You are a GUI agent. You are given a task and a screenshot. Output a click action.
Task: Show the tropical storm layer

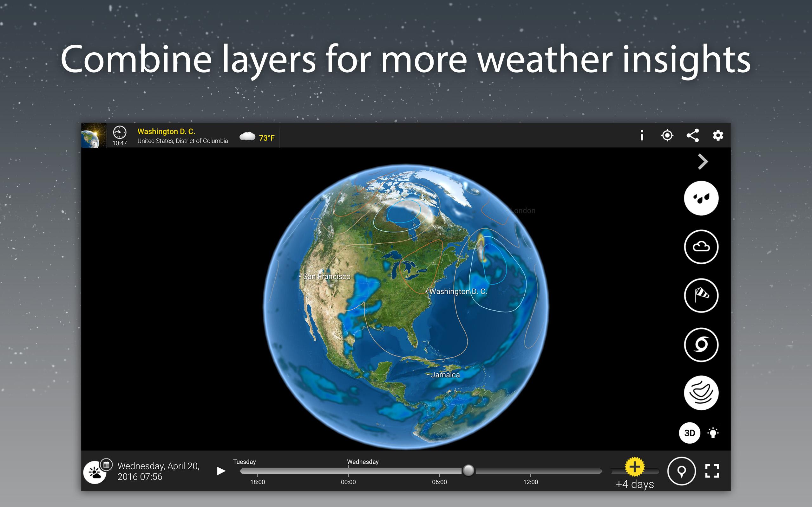[x=701, y=344]
